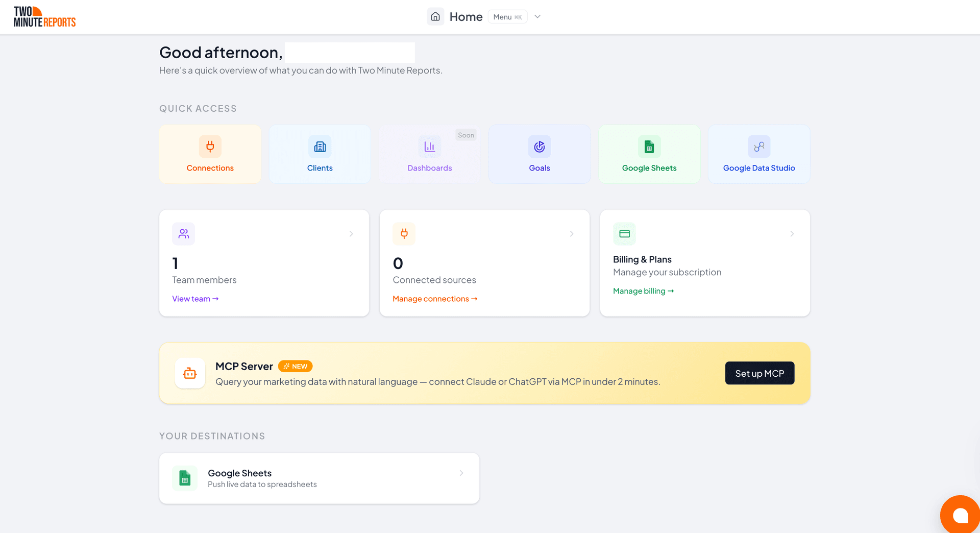
Task: Click the Home title in header
Action: pyautogui.click(x=466, y=17)
